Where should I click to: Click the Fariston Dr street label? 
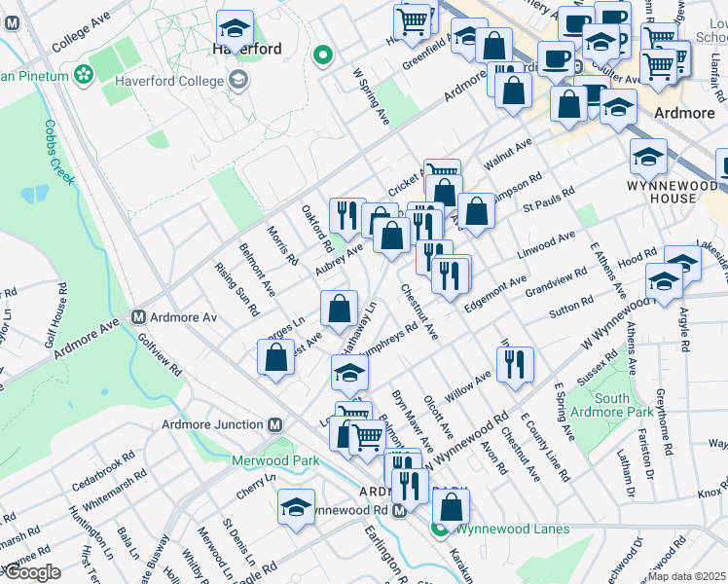coord(646,454)
